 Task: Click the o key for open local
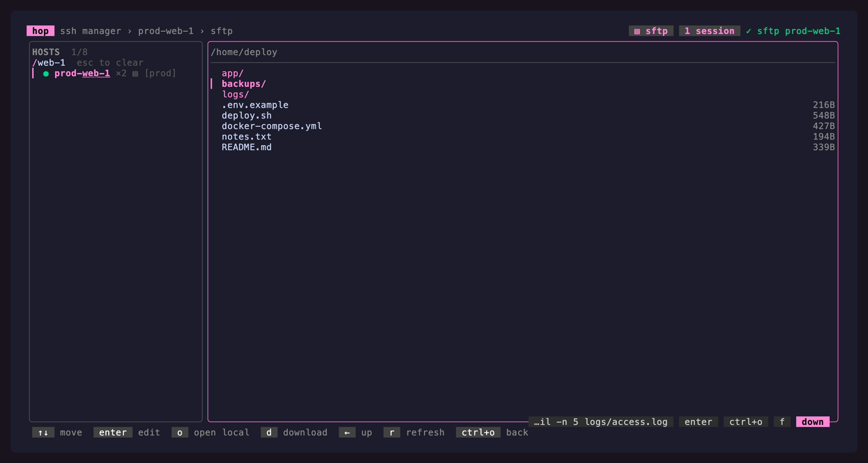tap(180, 432)
